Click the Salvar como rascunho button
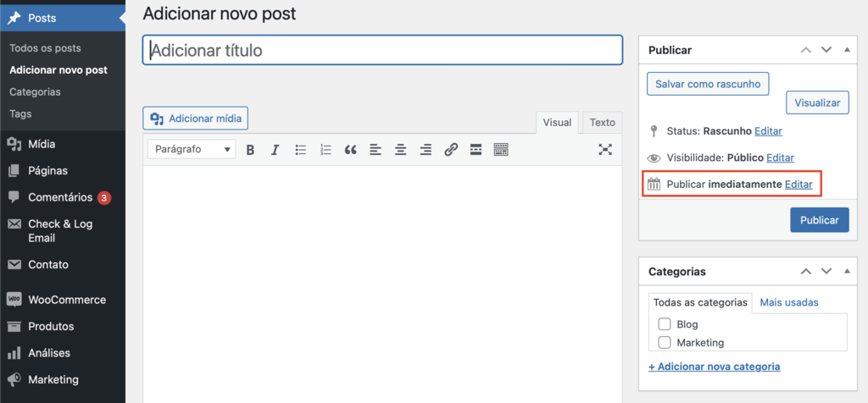The image size is (868, 403). (x=708, y=84)
